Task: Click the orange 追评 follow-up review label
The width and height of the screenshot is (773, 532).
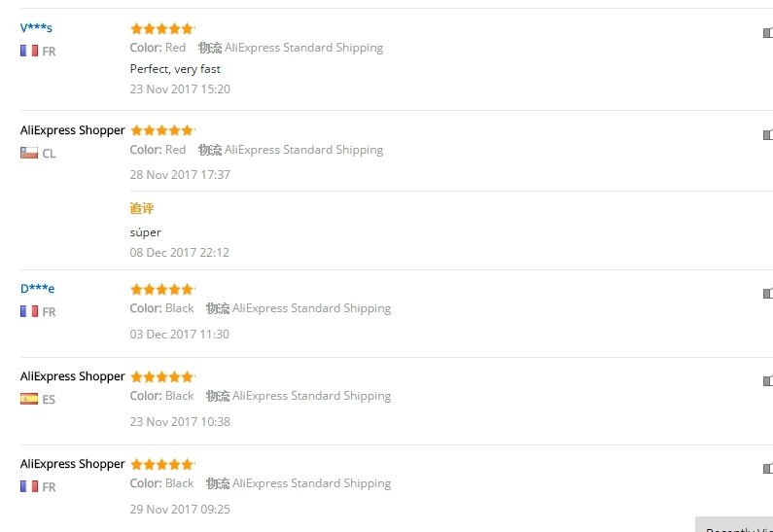Action: (x=142, y=208)
